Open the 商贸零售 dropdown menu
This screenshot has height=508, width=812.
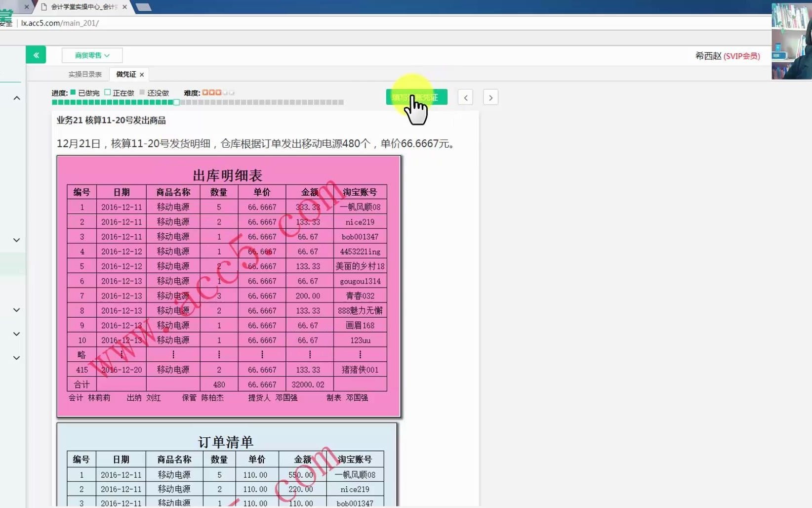pyautogui.click(x=92, y=55)
